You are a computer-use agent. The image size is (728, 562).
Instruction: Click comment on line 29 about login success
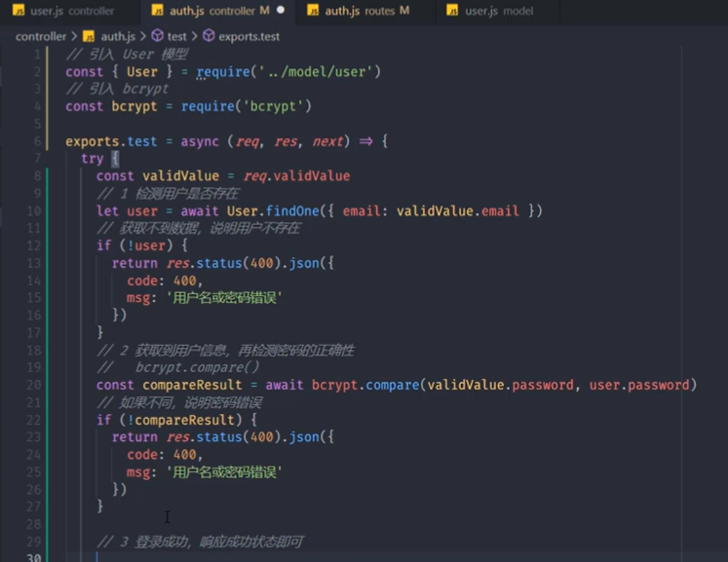(200, 542)
